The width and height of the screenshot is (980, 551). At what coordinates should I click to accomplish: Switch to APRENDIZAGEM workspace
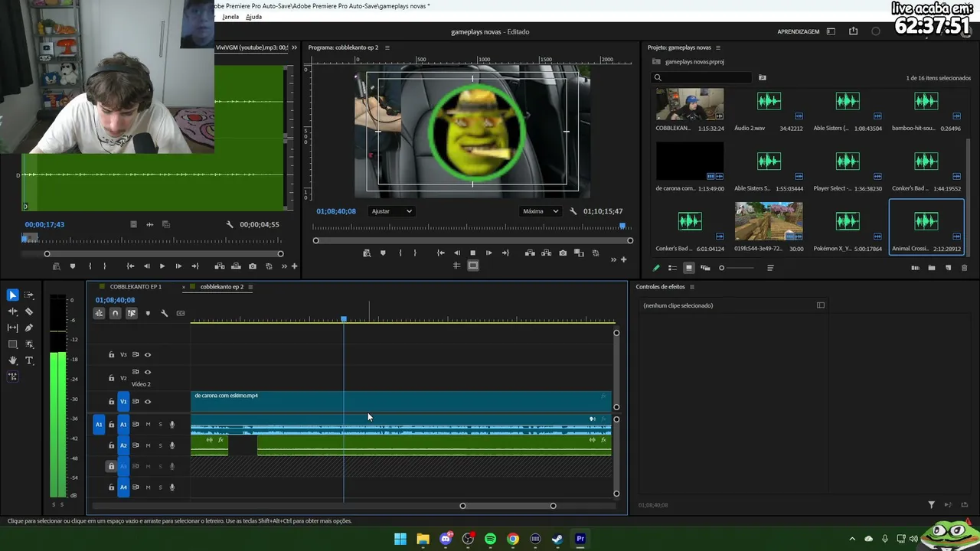click(799, 31)
